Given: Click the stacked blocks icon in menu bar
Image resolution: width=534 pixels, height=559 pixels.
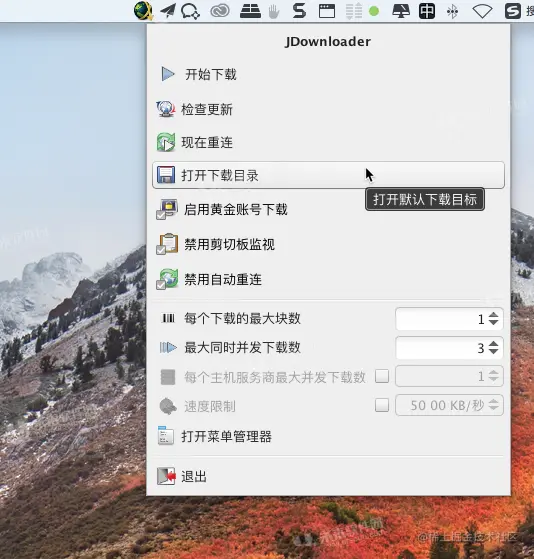Looking at the screenshot, I should point(250,11).
